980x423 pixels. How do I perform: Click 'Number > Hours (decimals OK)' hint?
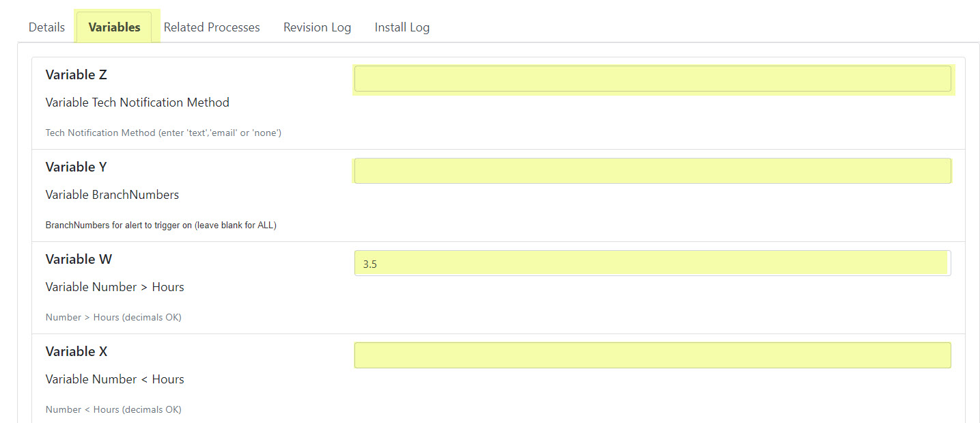(x=113, y=317)
